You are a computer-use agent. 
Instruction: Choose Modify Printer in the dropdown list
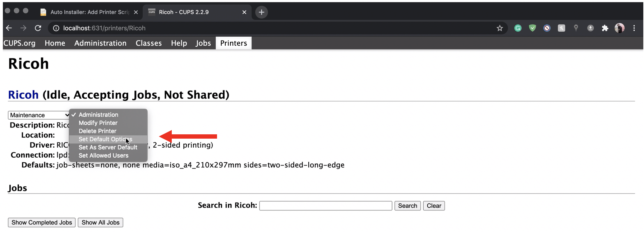click(98, 123)
